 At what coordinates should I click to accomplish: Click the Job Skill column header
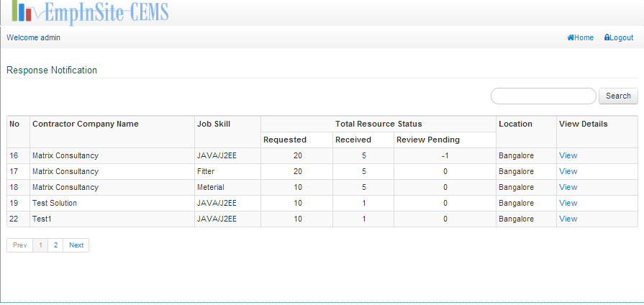tap(213, 124)
